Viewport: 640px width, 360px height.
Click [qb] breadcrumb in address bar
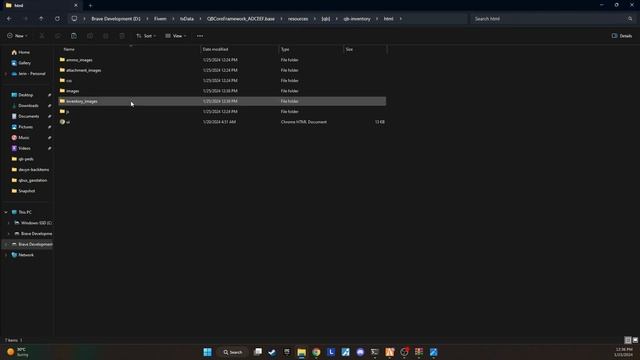coord(326,19)
